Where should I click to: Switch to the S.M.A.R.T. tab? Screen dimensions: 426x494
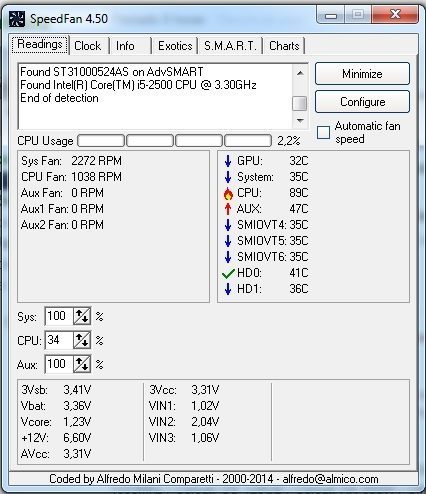pos(230,46)
